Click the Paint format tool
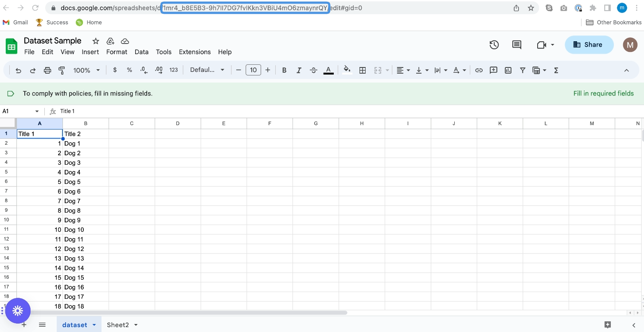644x332 pixels. (x=62, y=70)
